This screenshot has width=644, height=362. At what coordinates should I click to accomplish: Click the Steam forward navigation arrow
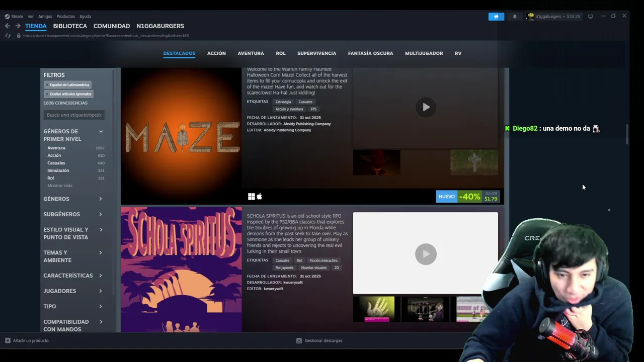[18, 26]
